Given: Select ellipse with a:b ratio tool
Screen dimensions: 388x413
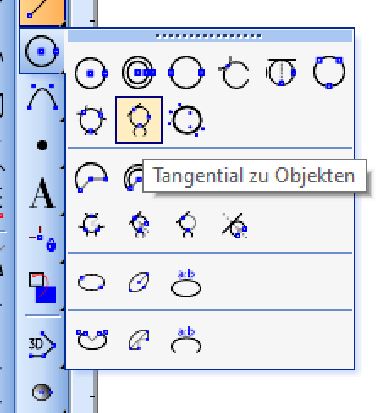Looking at the screenshot, I should [x=186, y=283].
